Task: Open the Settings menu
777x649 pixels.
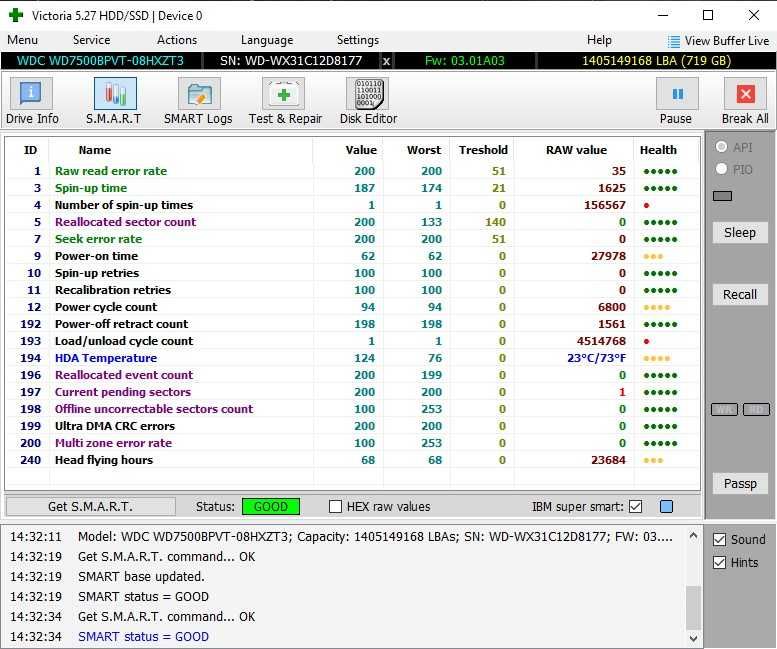Action: click(x=358, y=40)
